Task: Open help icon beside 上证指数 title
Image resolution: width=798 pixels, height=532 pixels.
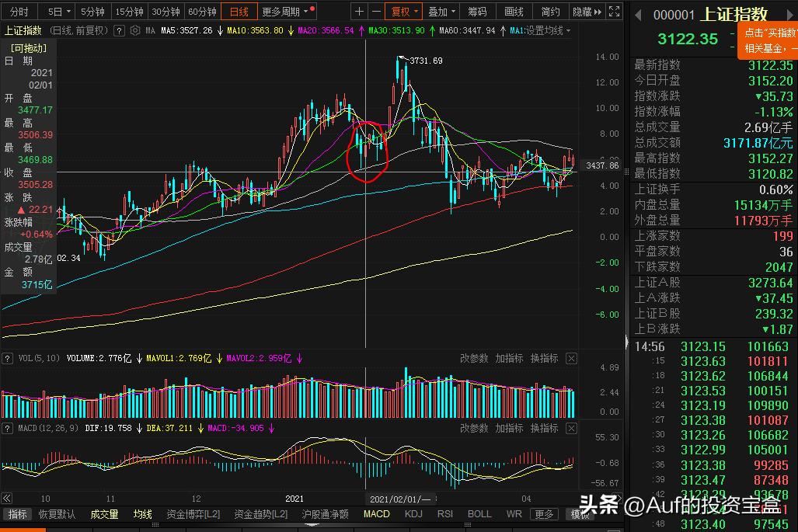Action: pos(119,31)
